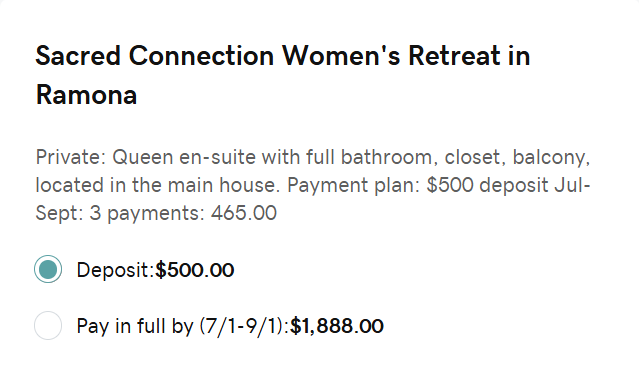639x370 pixels.
Task: Click the word "Women's" in the heading
Action: pos(341,56)
